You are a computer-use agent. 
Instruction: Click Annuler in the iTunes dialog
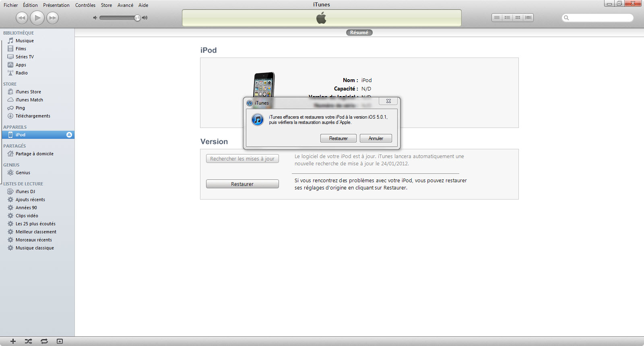pyautogui.click(x=376, y=138)
